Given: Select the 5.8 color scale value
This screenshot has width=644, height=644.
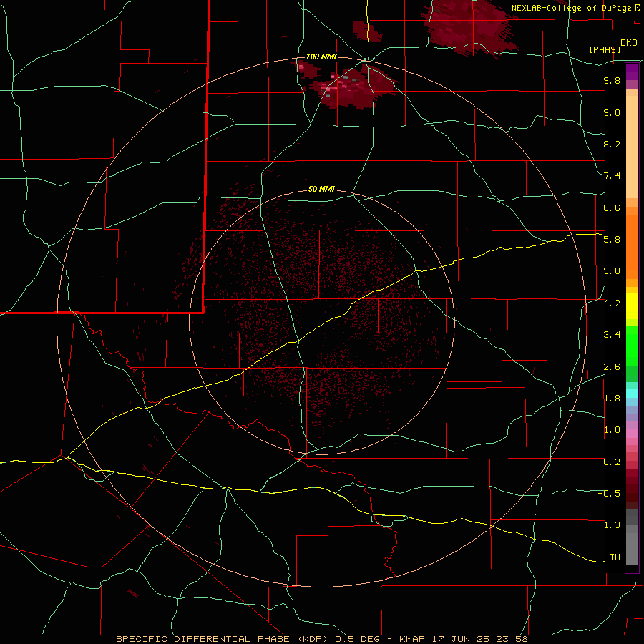Looking at the screenshot, I should coord(612,240).
